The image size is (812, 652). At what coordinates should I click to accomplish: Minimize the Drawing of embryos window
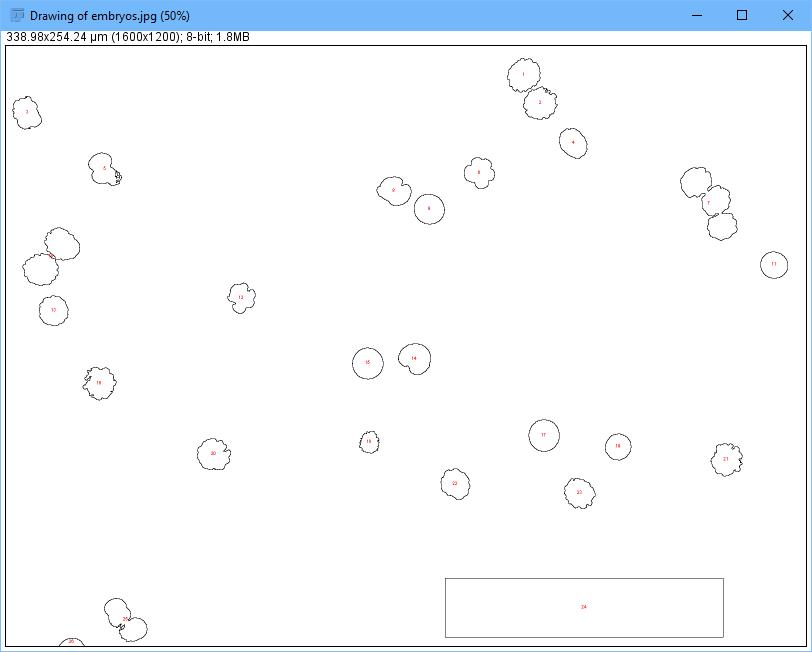click(x=697, y=15)
